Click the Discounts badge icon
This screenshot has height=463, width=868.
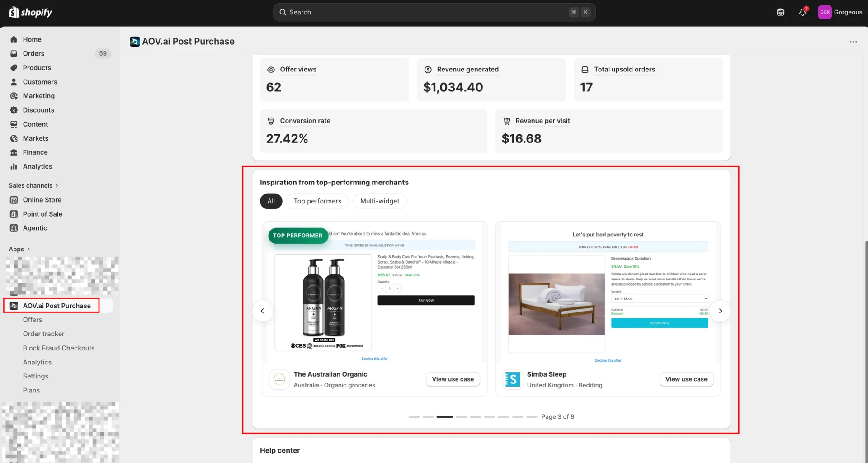tap(14, 110)
